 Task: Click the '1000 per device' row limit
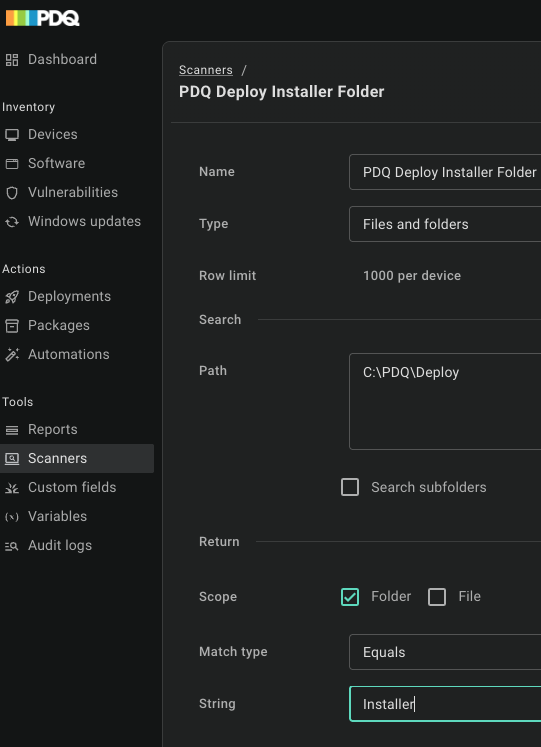pos(412,276)
